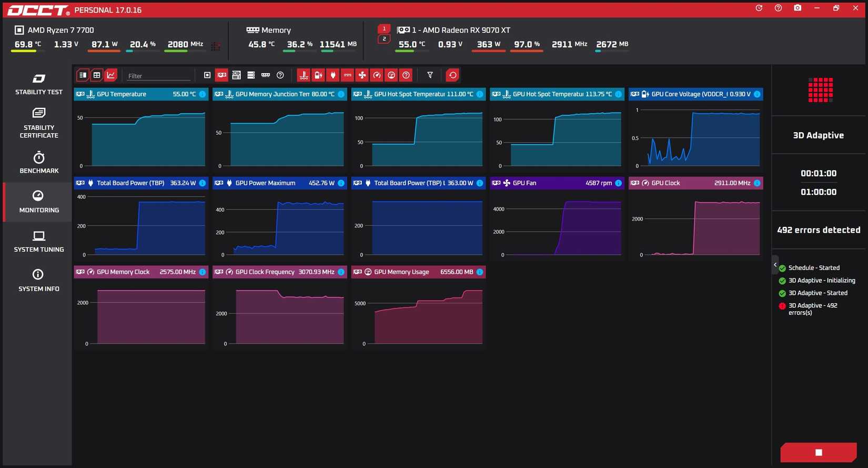Toggle clock frequency sensor type filter
The image size is (868, 468).
(x=377, y=75)
